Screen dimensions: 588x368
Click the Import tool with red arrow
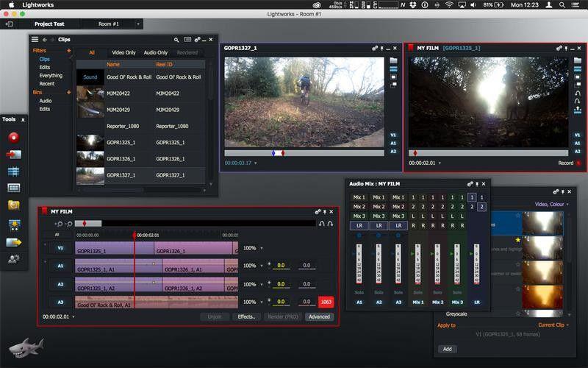pyautogui.click(x=14, y=155)
